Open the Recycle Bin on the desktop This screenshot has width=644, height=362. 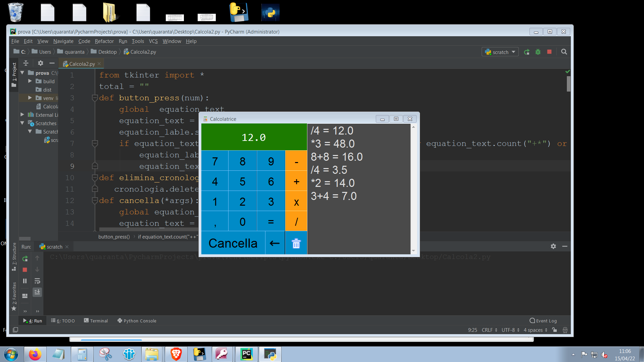click(x=15, y=12)
